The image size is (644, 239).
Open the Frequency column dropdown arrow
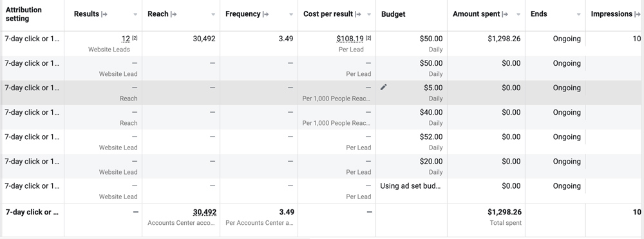[x=291, y=14]
